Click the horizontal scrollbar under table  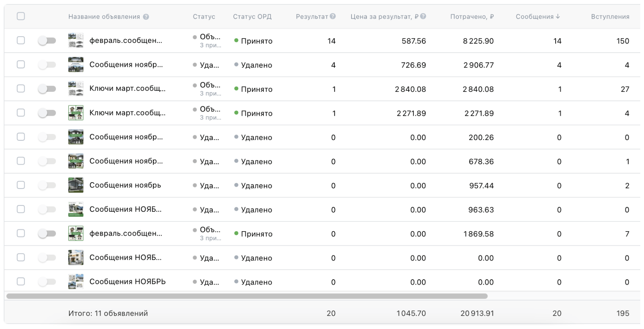coord(247,296)
